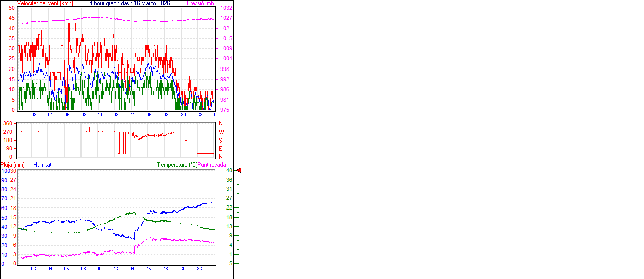The width and height of the screenshot is (644, 279).
Task: Click the 'W' wind direction label
Action: (221, 132)
